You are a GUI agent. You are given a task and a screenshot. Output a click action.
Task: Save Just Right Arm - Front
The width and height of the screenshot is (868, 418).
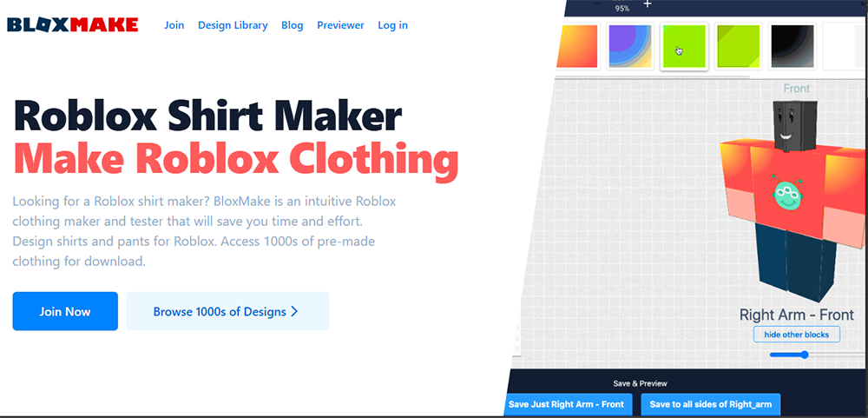click(x=566, y=404)
